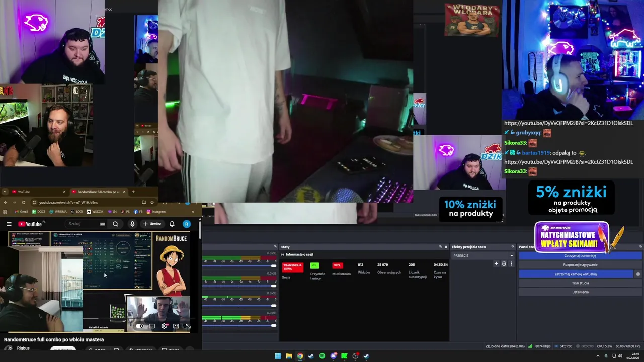Screen dimensions: 644x362
Task: Start YouTube voice search microphone
Action: (132, 224)
